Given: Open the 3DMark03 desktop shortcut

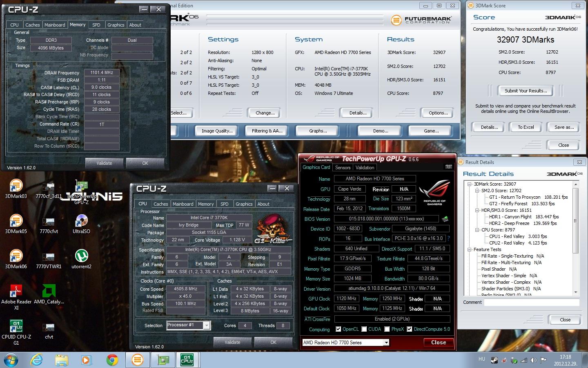Looking at the screenshot, I should pos(16,188).
